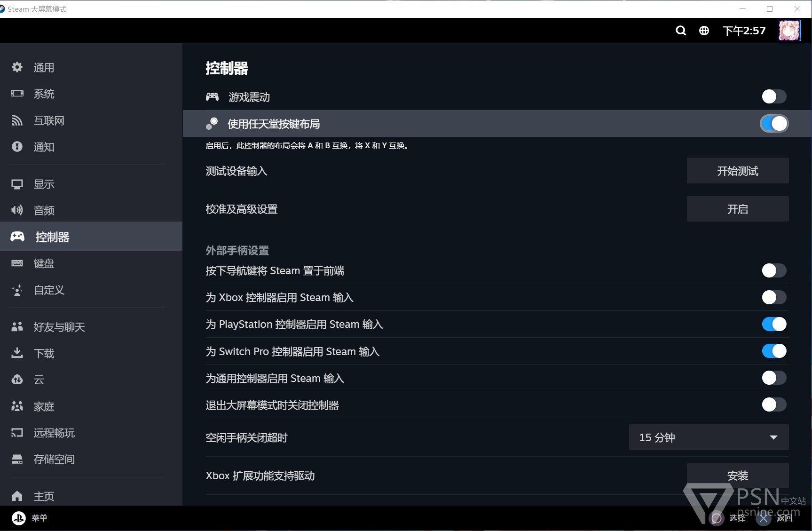Screen dimensions: 812x531
Task: Click 开启 for 校准及高级设置
Action: tap(738, 209)
